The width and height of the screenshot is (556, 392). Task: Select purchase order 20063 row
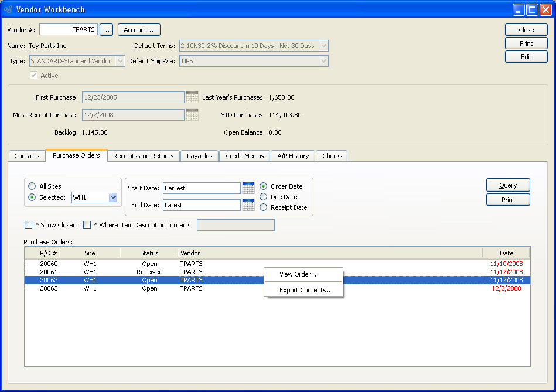49,288
